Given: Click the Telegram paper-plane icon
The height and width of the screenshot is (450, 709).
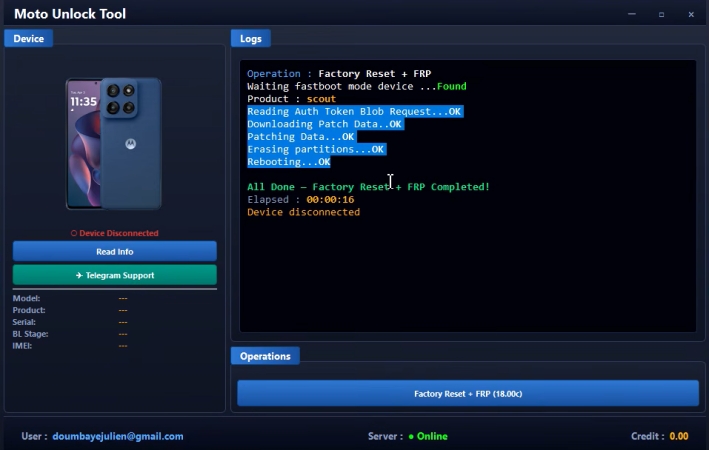Looking at the screenshot, I should point(78,275).
